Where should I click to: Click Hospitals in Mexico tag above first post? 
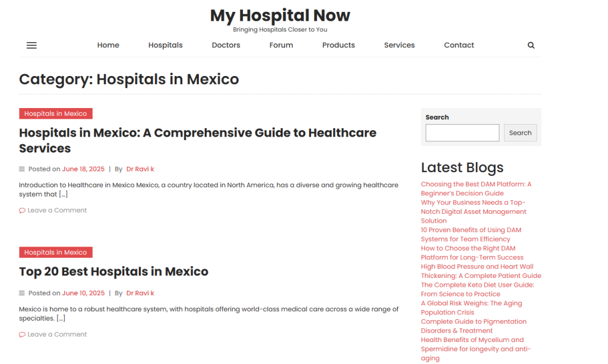pyautogui.click(x=56, y=113)
